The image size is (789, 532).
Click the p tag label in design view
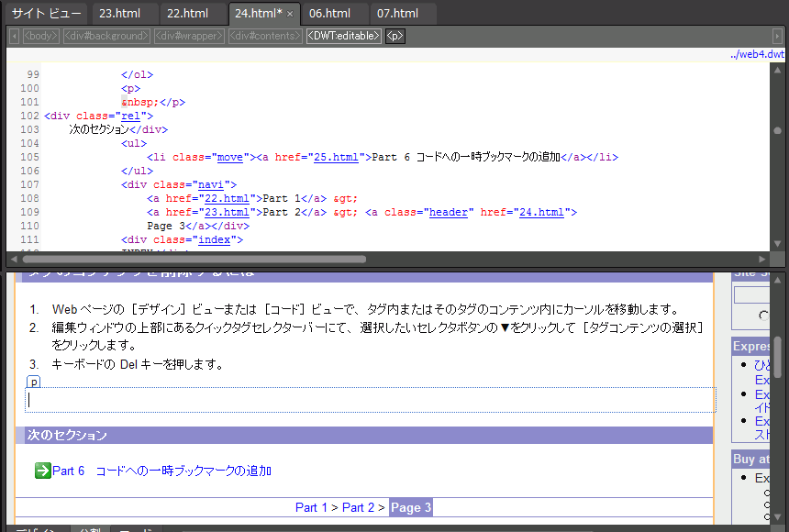pos(33,382)
